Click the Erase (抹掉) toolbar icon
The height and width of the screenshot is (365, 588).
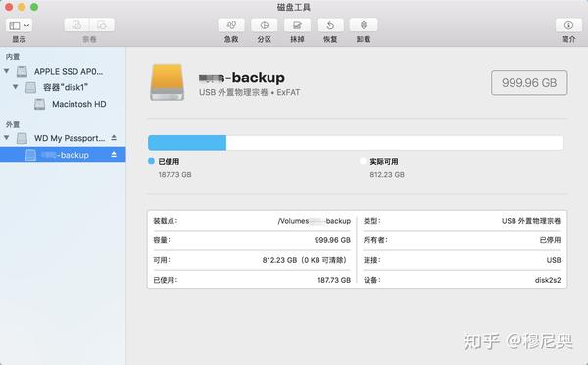click(297, 26)
